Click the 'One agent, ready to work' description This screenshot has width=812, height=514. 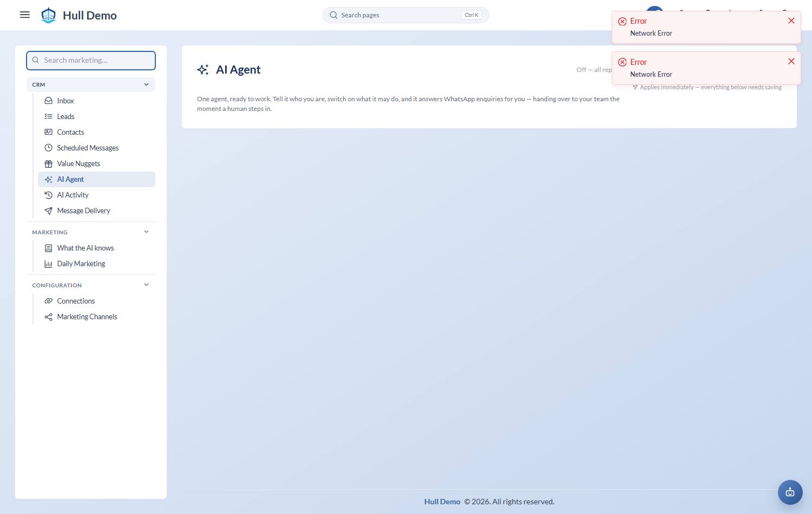[x=408, y=104]
